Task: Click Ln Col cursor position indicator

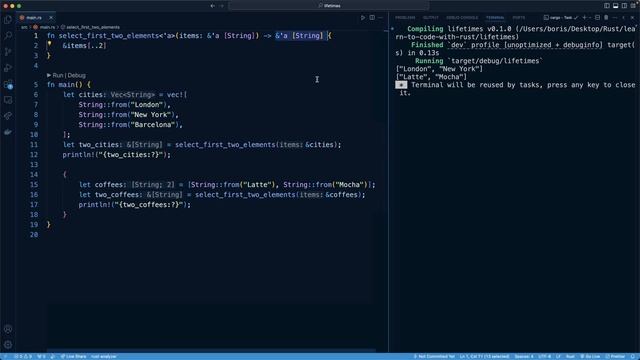Action: (484, 357)
